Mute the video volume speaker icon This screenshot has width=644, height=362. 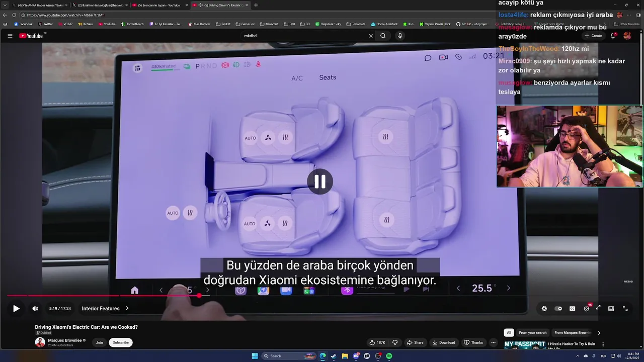coord(35,309)
